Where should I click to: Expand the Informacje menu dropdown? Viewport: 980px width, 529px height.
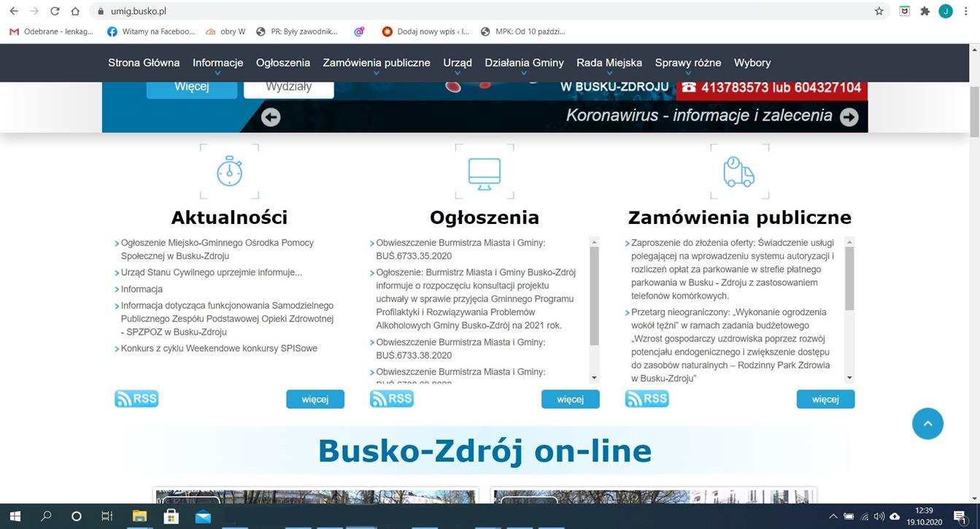(217, 63)
